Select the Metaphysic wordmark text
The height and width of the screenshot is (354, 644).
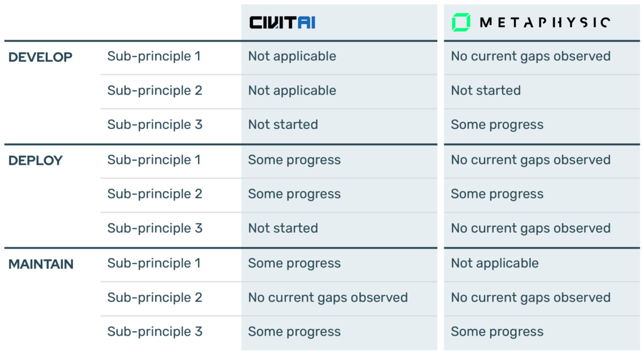[x=545, y=22]
